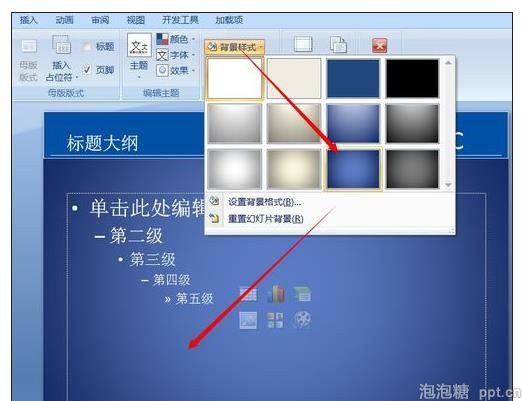Click the insert table icon in placeholder
The image size is (523, 401).
(248, 295)
